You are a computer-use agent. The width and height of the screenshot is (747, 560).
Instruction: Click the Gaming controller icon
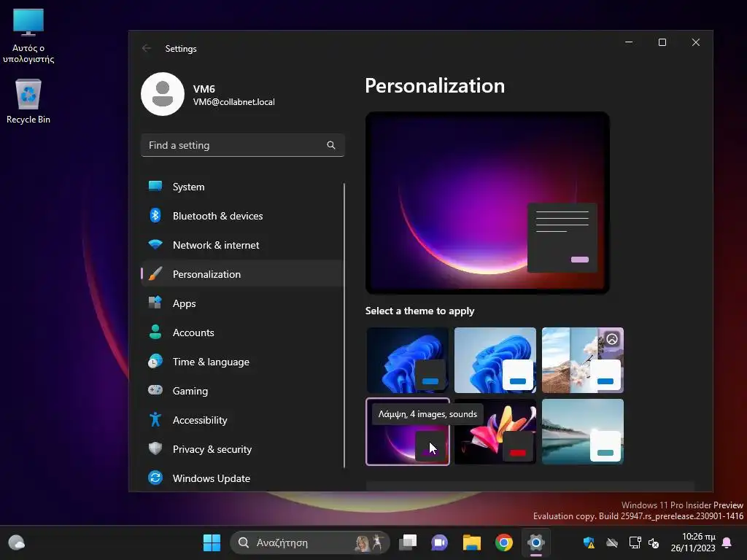pyautogui.click(x=155, y=390)
